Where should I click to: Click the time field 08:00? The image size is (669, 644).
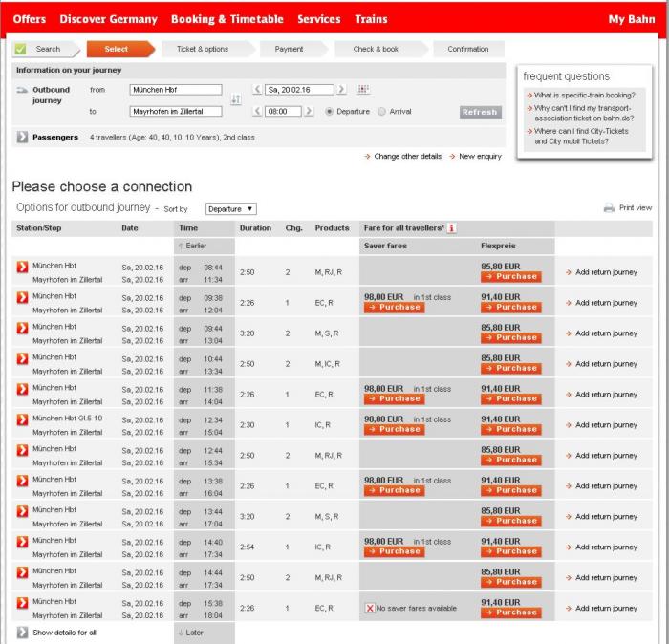point(283,111)
